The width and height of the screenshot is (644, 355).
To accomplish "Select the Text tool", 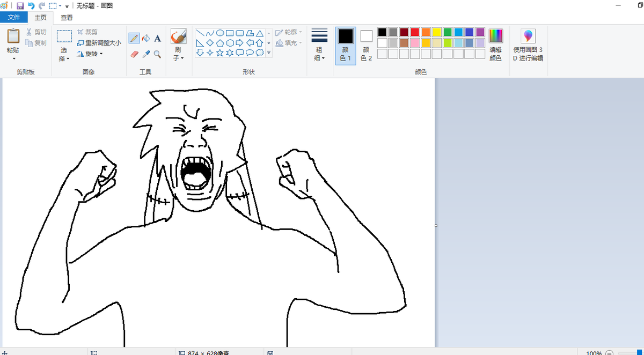I will [x=157, y=38].
